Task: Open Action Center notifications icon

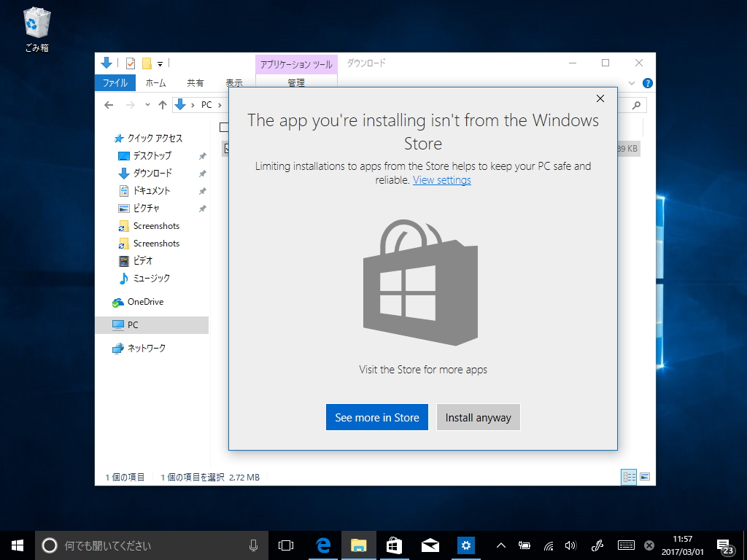Action: pyautogui.click(x=724, y=546)
